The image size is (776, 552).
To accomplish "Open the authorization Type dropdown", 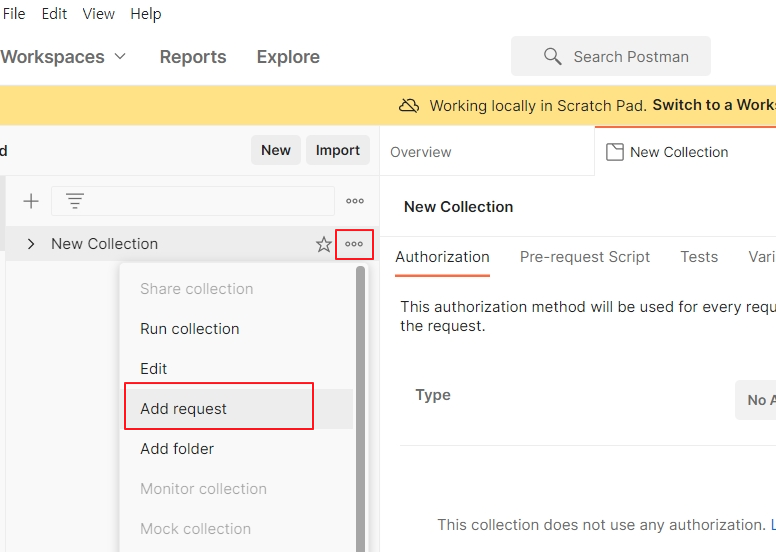I will click(x=756, y=400).
